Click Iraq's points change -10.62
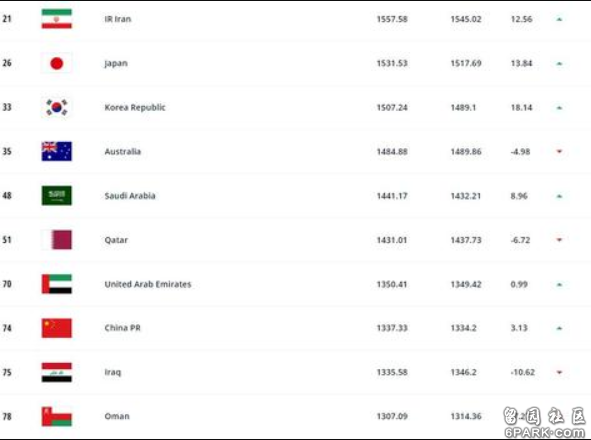The height and width of the screenshot is (440, 591). tap(522, 373)
